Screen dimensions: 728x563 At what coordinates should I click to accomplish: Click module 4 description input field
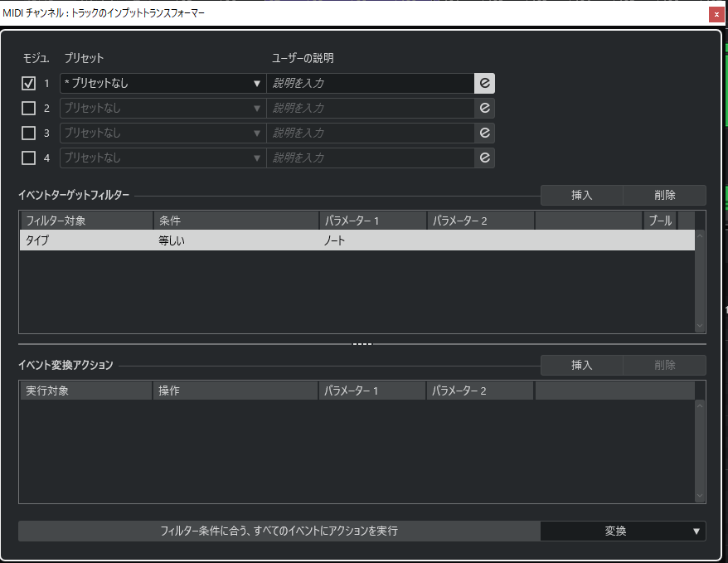click(370, 158)
